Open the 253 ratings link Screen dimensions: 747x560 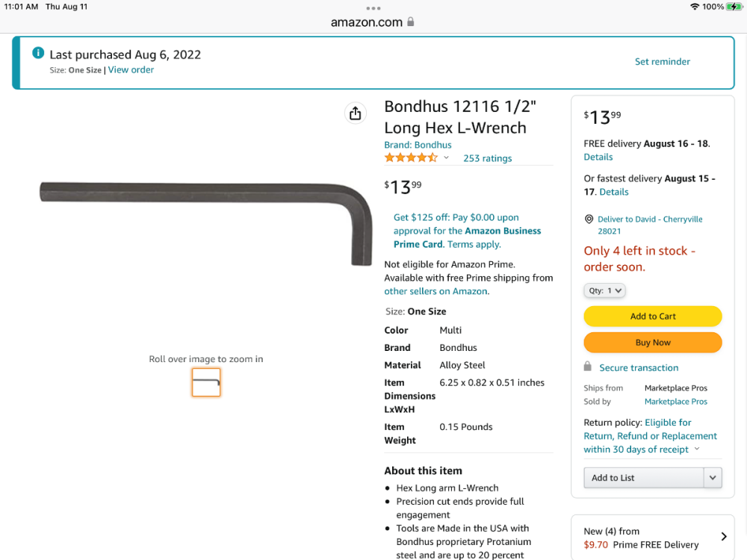487,158
